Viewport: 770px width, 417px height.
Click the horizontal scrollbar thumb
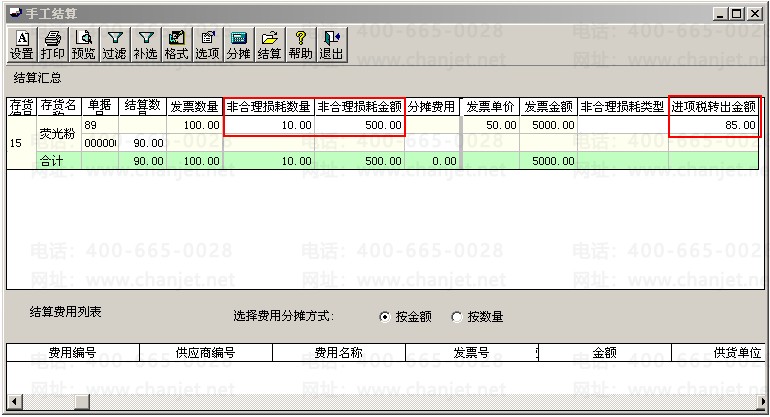click(82, 402)
